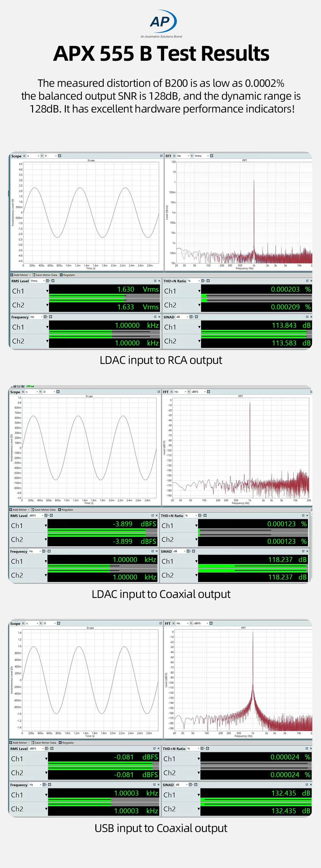This screenshot has width=321, height=868.
Task: Open settings icon of THD+N meter reading 0.000123 %
Action: click(x=205, y=516)
